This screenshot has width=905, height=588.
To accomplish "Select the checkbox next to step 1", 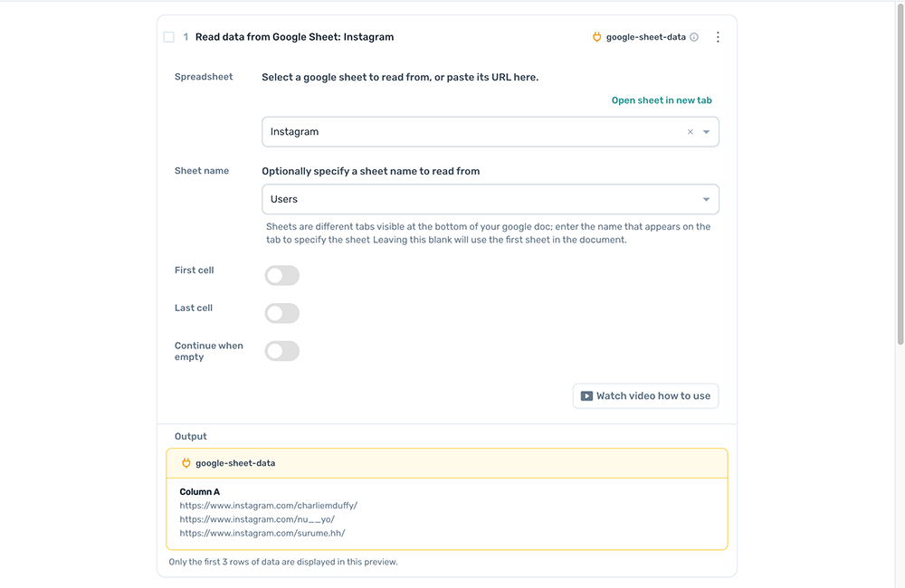I will [169, 36].
